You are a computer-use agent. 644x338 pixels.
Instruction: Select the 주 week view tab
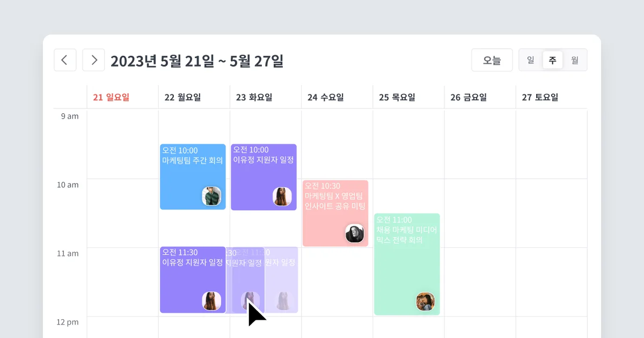552,60
